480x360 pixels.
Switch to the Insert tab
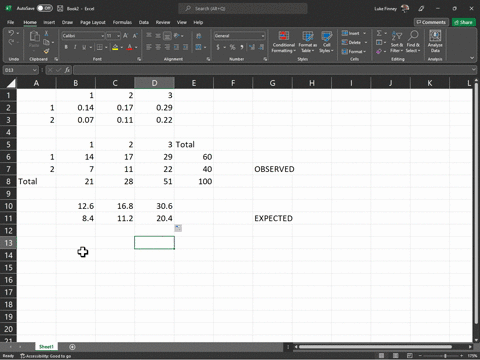[49, 22]
